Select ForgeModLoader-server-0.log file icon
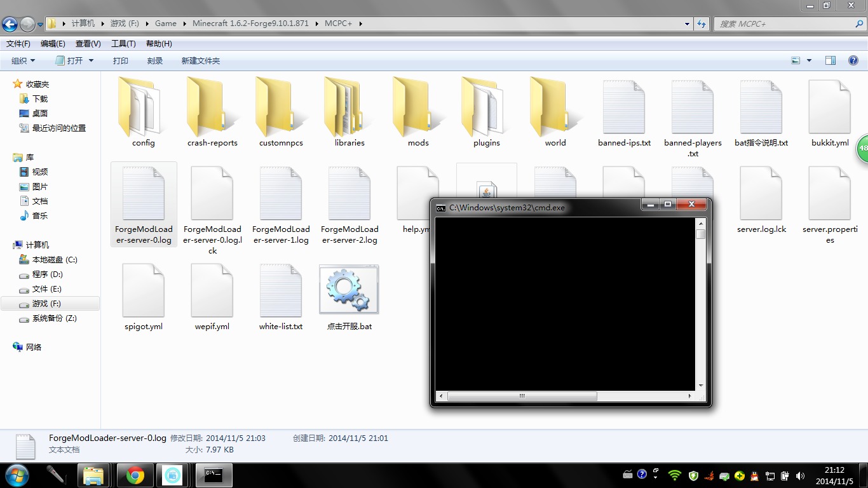Image resolution: width=868 pixels, height=488 pixels. tap(144, 193)
